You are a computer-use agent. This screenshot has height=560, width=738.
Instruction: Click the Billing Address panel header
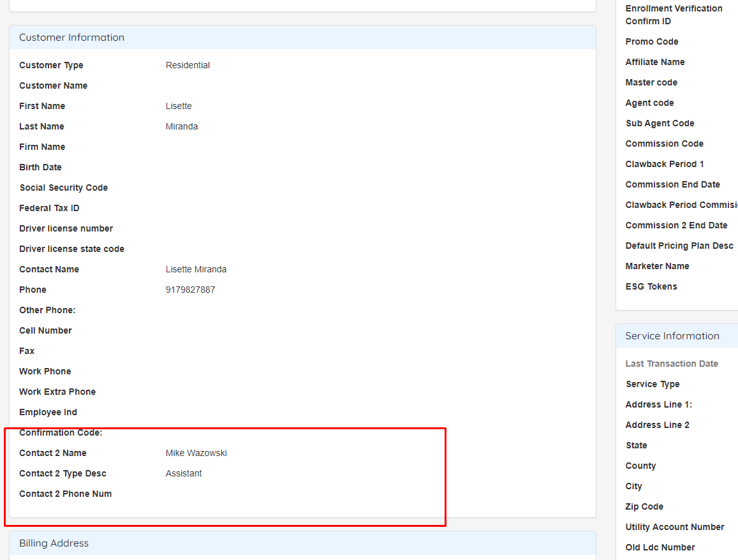click(302, 543)
